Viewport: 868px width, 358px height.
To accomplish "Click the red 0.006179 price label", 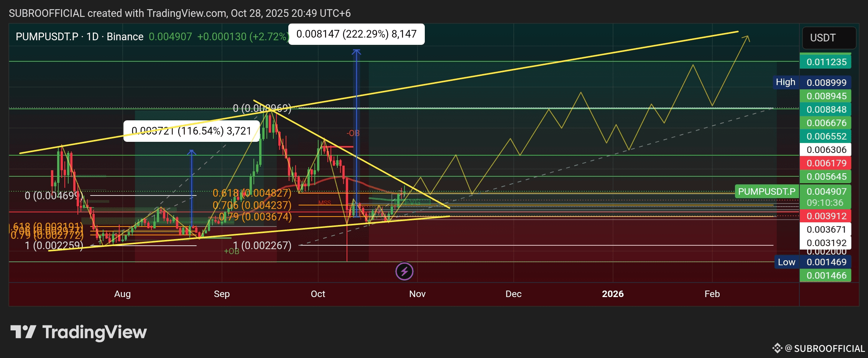I will point(825,163).
